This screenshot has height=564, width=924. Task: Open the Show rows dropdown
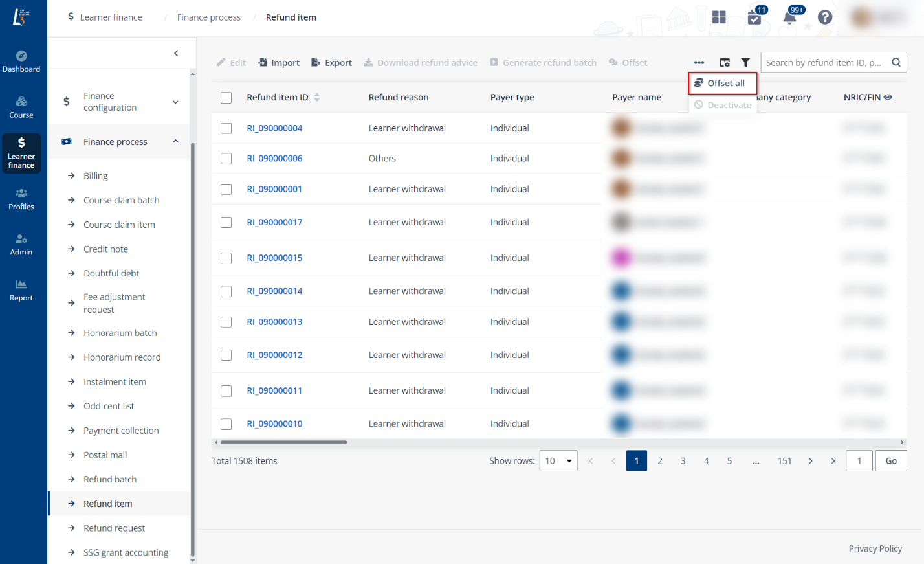click(x=558, y=461)
